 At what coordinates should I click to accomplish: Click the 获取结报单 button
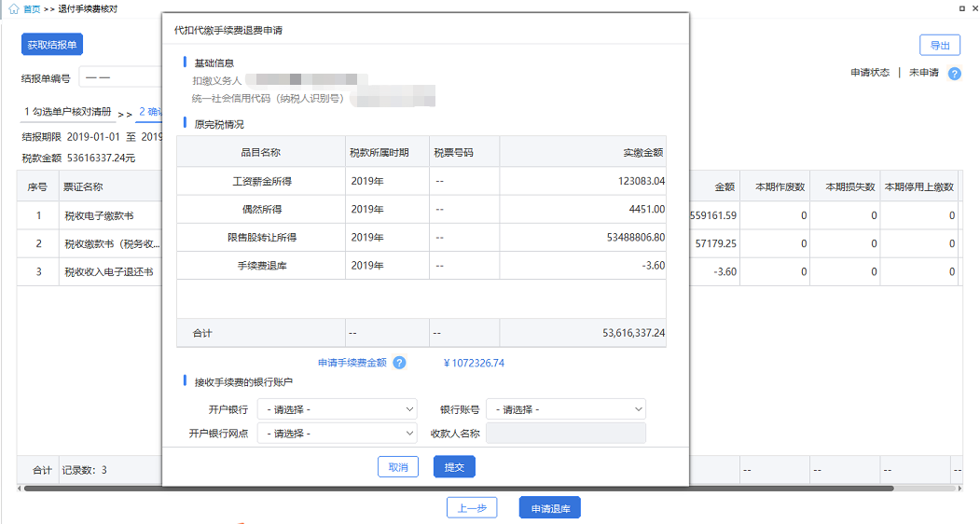tap(52, 45)
